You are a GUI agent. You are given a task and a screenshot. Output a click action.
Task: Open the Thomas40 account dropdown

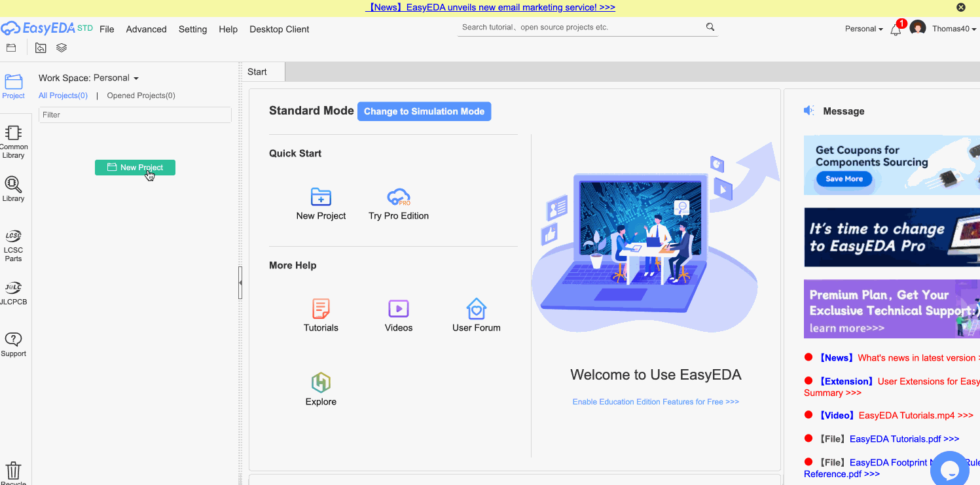pyautogui.click(x=954, y=29)
